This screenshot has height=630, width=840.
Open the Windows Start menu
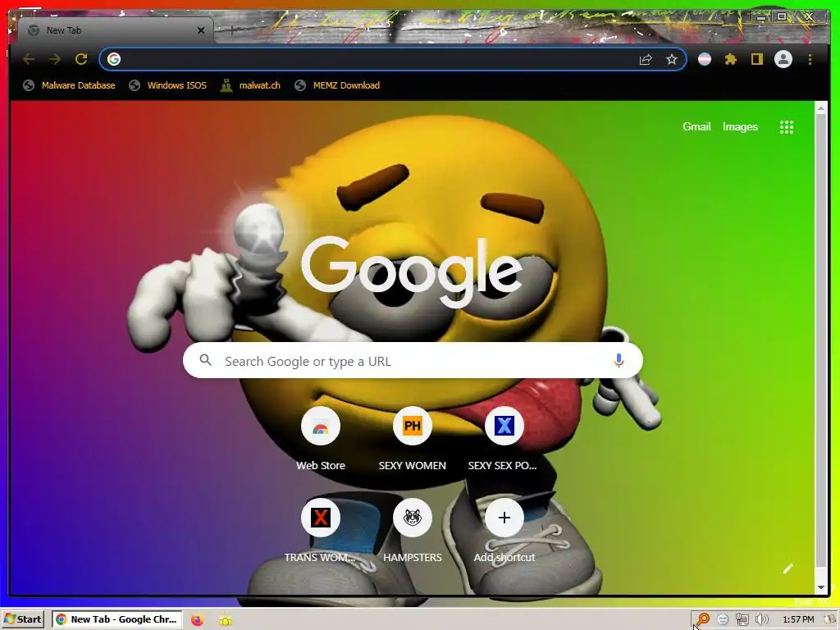click(x=22, y=619)
